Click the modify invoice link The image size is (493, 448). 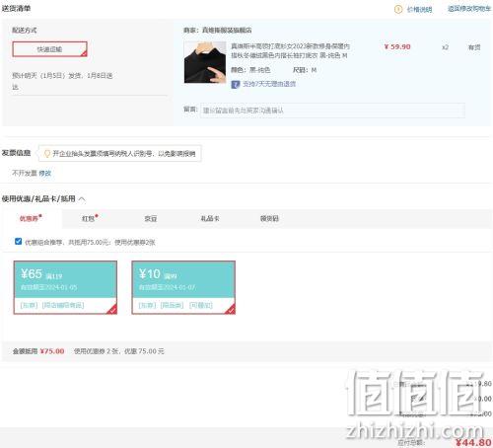pyautogui.click(x=45, y=173)
